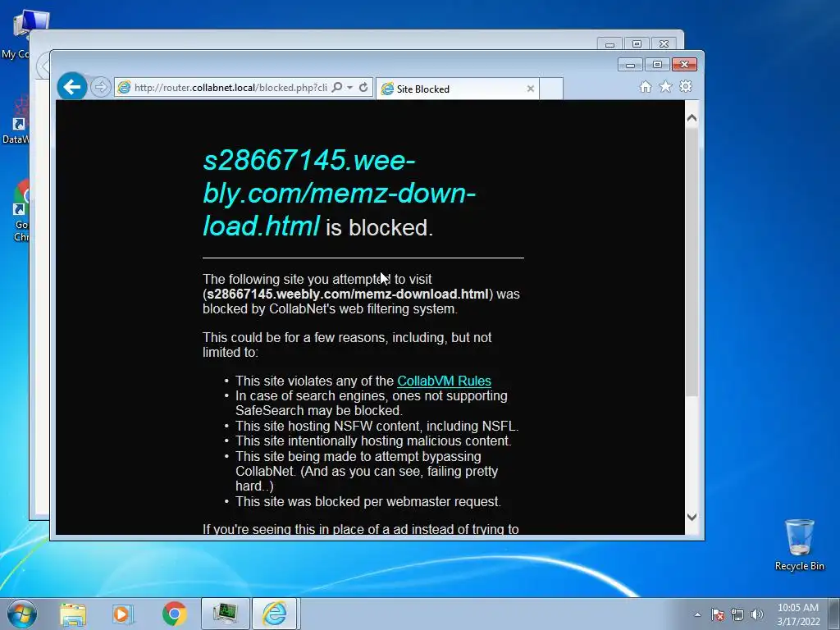Launch Windows Media Player from taskbar
840x630 pixels.
123,614
